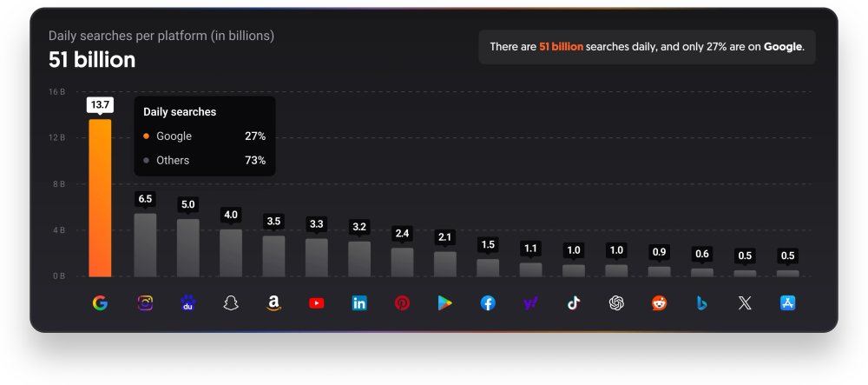Click the Google Play logo icon

click(445, 303)
